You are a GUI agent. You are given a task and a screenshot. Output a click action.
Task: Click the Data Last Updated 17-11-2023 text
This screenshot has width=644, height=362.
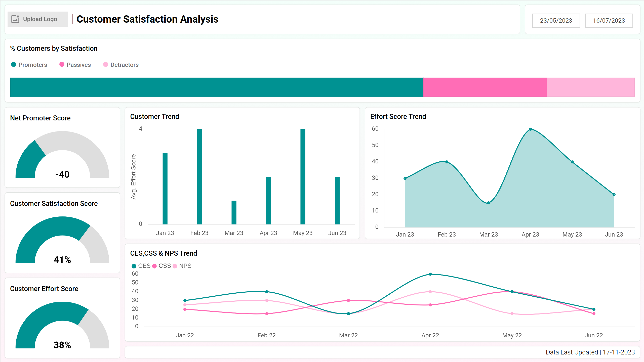pyautogui.click(x=590, y=352)
